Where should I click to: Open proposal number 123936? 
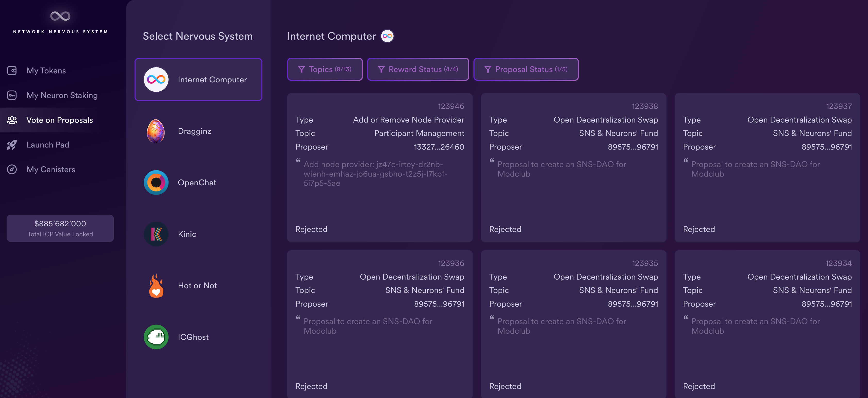coord(380,324)
